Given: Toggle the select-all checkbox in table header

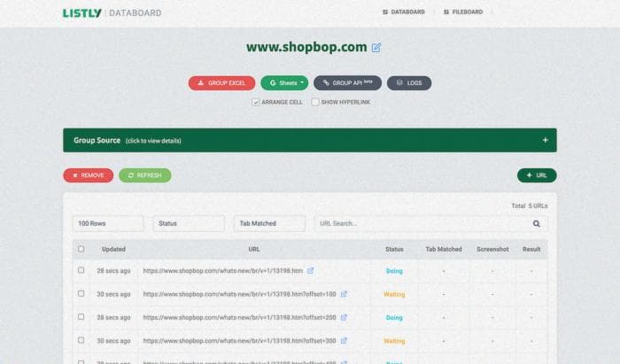Looking at the screenshot, I should click(x=81, y=249).
